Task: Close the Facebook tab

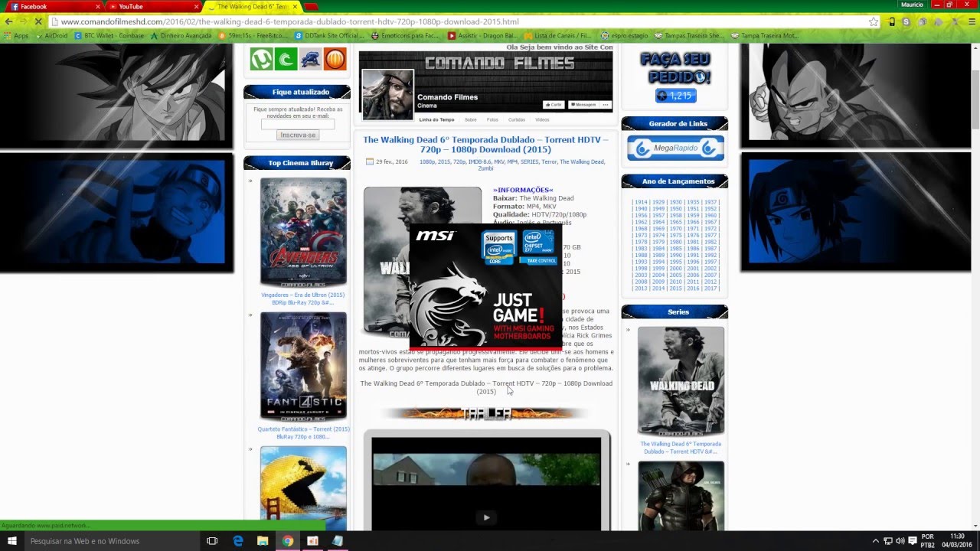Action: tap(97, 7)
